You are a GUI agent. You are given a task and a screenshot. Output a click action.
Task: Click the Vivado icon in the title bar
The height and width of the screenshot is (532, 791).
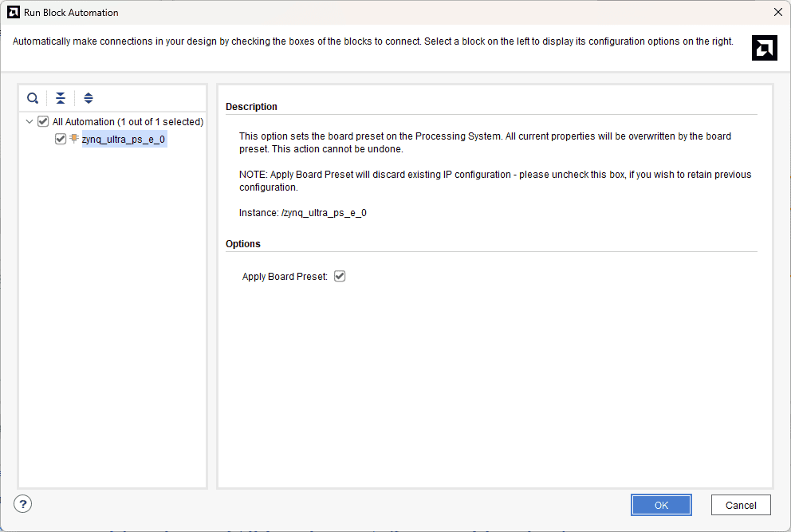[x=13, y=12]
